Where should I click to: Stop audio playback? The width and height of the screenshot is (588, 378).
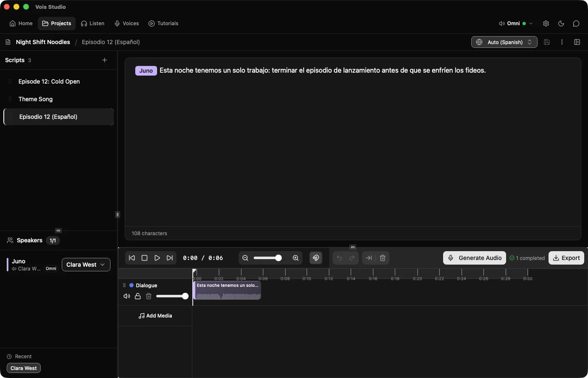coord(144,258)
